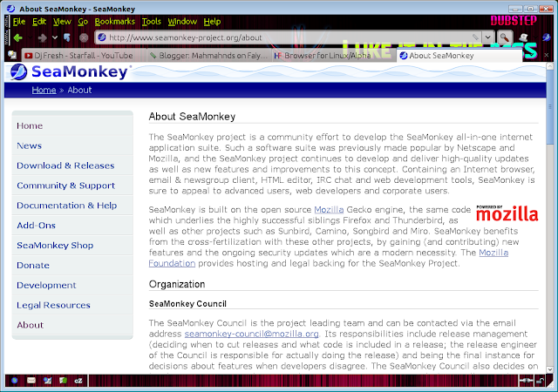Open Composer from the status bar icons
Viewport: 558px width, 392px height.
47,381
